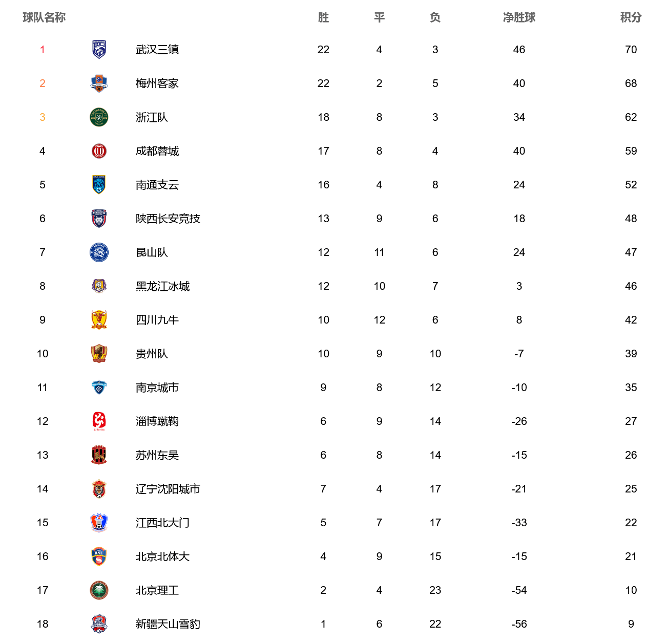This screenshot has height=644, width=667.
Task: Select the 四川九牛 bull logo
Action: 99,320
